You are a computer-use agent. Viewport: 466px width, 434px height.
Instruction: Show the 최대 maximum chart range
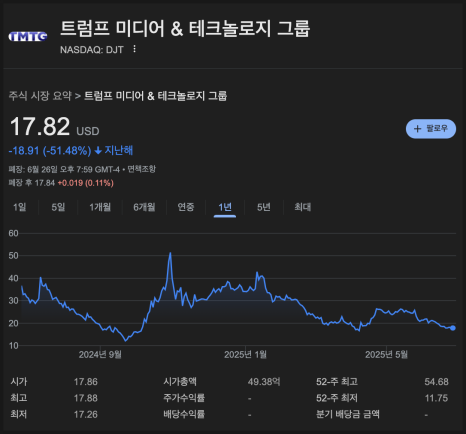click(303, 207)
